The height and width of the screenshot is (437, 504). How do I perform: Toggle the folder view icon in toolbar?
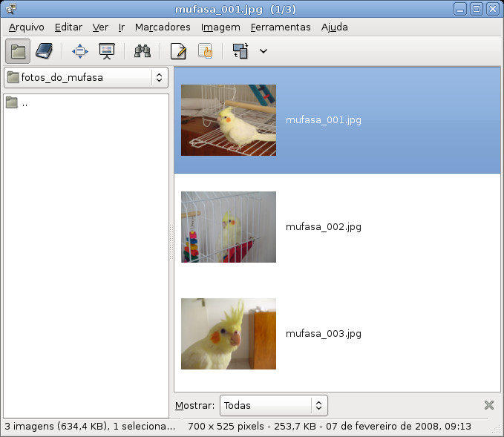[18, 51]
